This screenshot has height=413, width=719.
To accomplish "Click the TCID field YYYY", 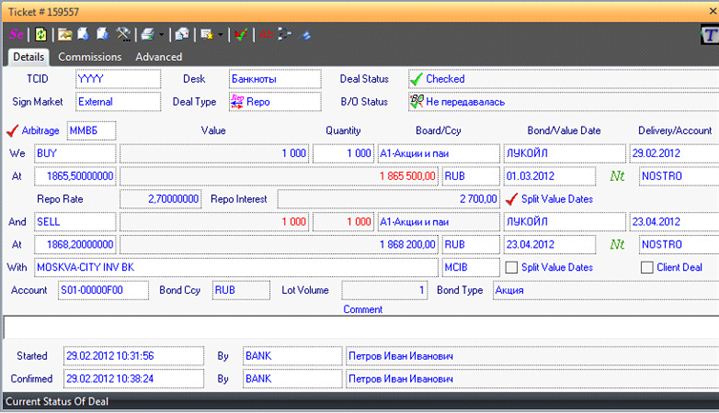I will [x=118, y=79].
